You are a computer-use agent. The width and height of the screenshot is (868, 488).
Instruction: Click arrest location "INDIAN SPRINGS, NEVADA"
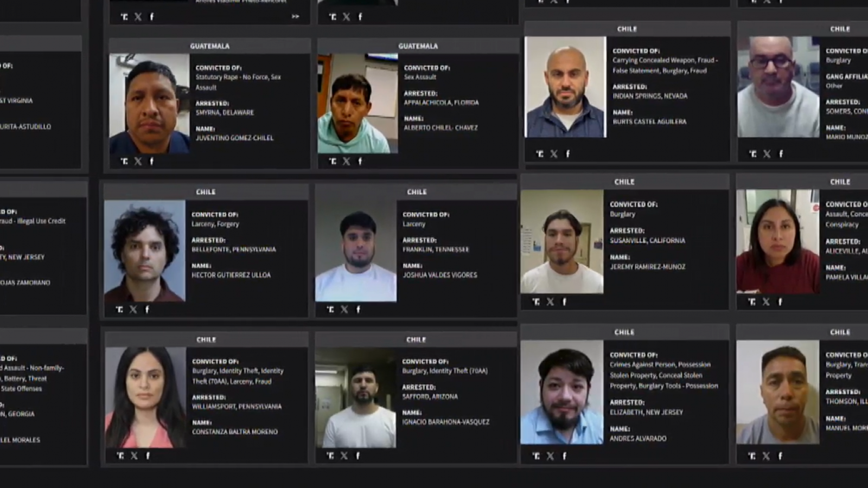point(650,96)
